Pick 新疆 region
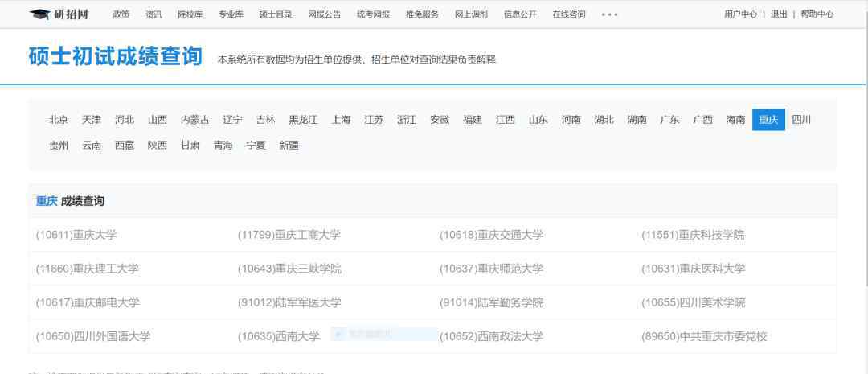 [x=289, y=146]
